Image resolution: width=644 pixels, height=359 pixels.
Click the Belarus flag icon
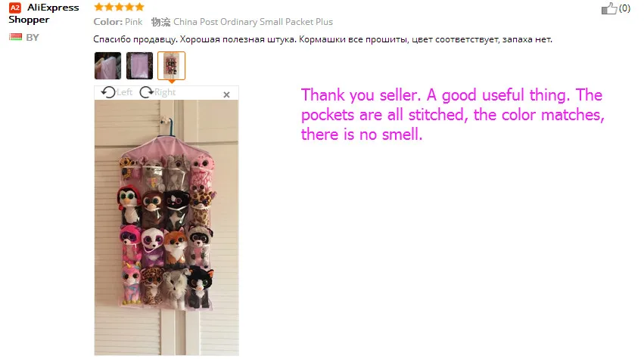(16, 37)
